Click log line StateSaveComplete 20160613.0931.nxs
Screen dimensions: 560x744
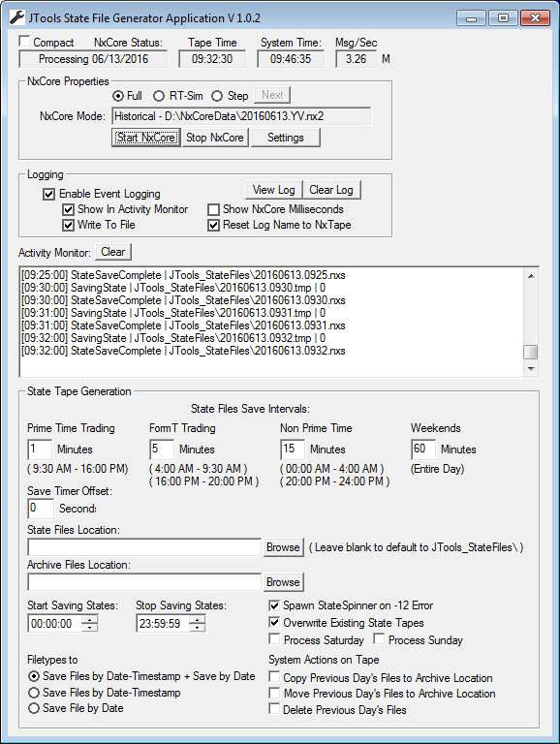pyautogui.click(x=183, y=325)
